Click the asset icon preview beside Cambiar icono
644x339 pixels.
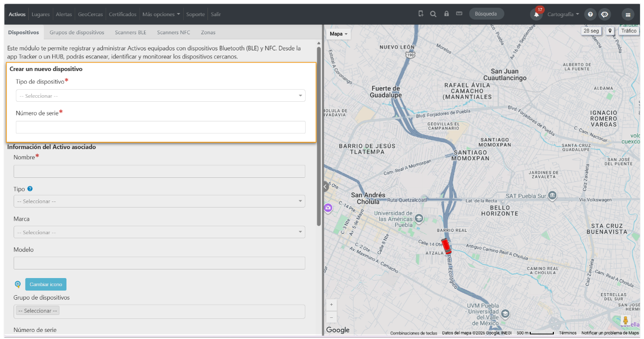(x=18, y=284)
